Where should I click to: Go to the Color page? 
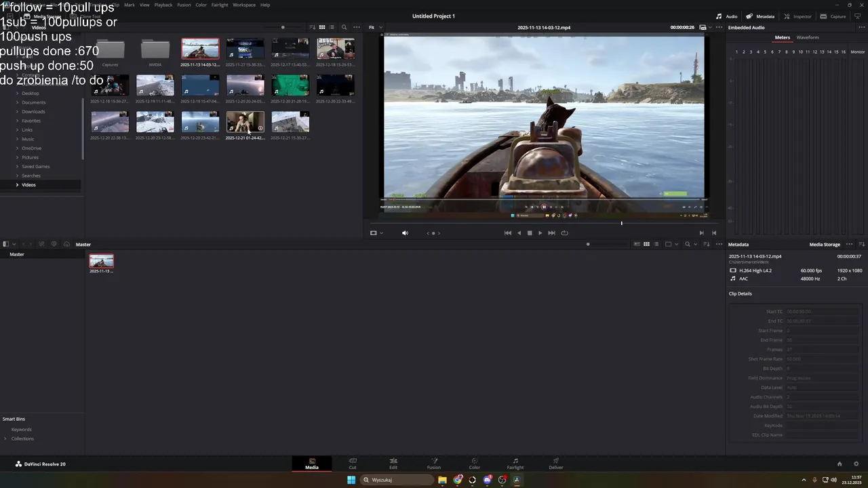[475, 464]
